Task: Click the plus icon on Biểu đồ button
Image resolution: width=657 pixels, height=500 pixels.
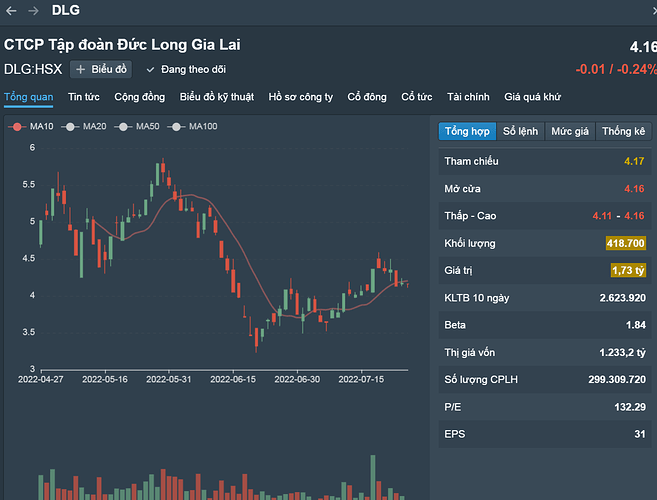Action: 81,69
